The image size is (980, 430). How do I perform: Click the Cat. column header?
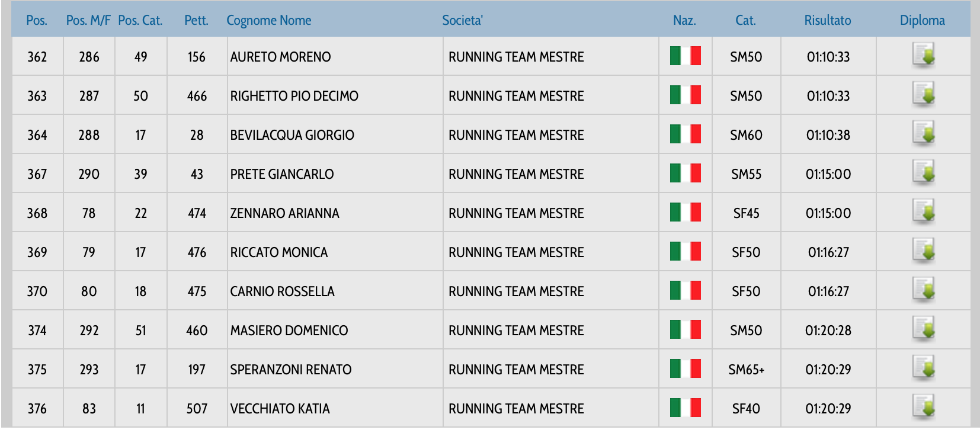pos(745,20)
